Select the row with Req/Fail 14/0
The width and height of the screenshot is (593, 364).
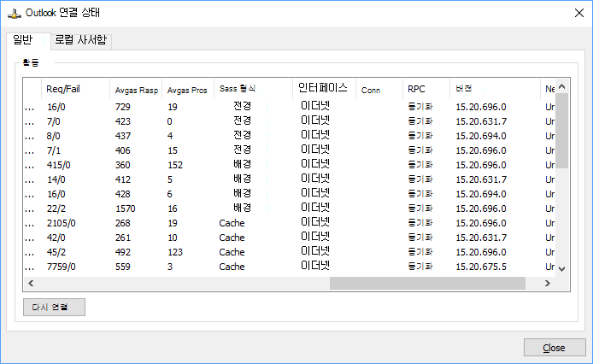coord(290,179)
